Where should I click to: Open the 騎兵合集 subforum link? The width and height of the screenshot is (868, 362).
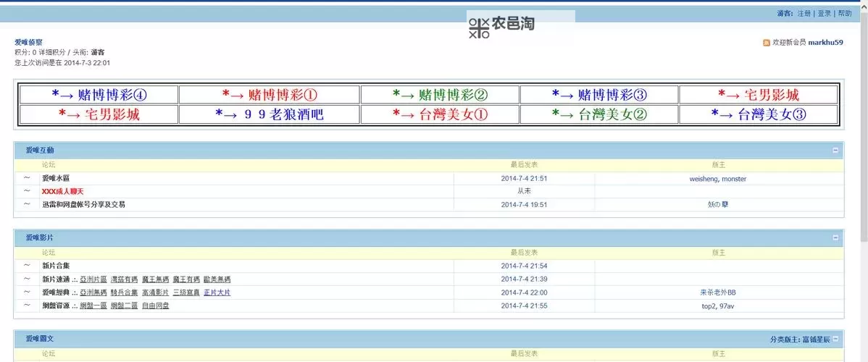[x=124, y=292]
